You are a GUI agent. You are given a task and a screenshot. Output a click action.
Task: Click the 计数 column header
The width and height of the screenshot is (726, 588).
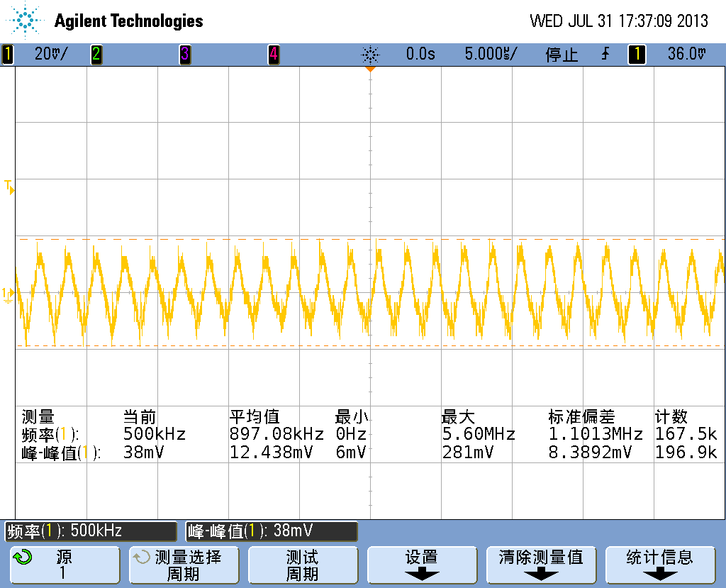click(671, 416)
